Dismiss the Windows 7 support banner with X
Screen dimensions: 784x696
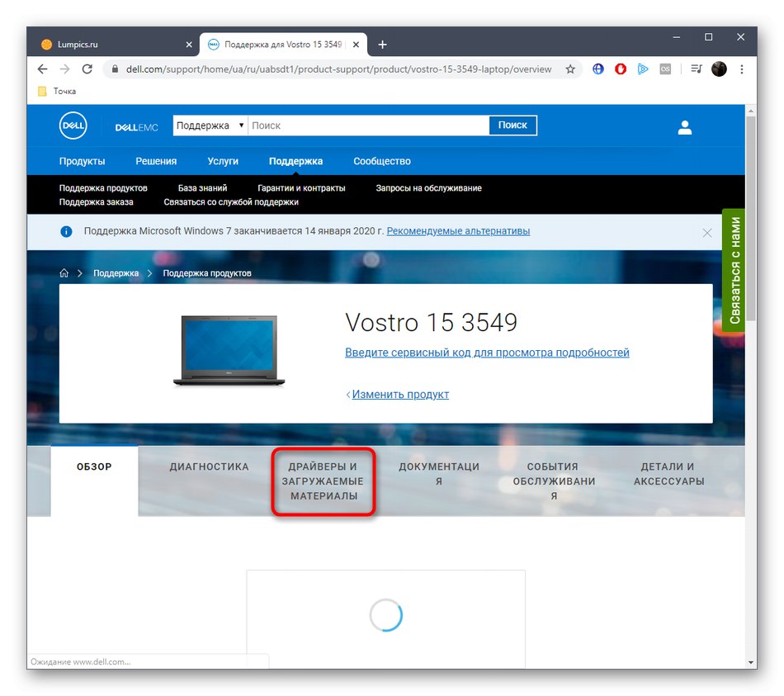707,233
